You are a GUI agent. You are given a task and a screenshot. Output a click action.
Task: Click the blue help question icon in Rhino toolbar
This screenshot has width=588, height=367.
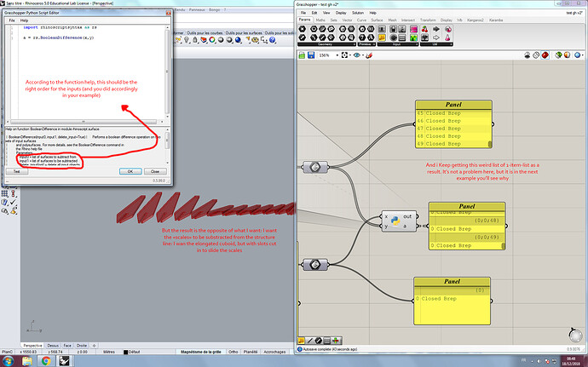coord(272,40)
